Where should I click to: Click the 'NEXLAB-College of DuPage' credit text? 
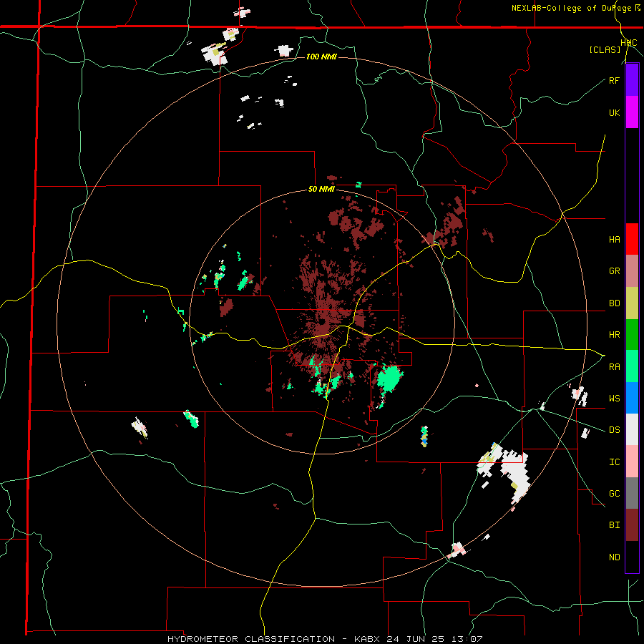[571, 8]
